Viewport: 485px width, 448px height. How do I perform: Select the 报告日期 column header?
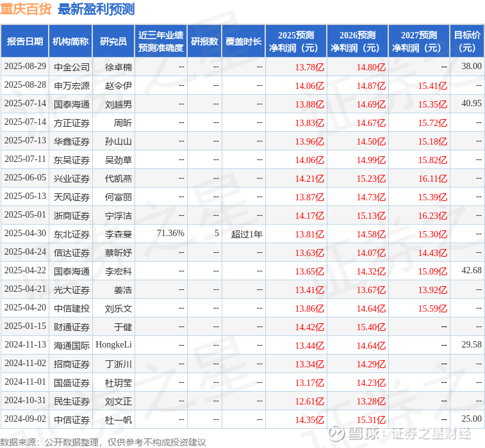[25, 41]
